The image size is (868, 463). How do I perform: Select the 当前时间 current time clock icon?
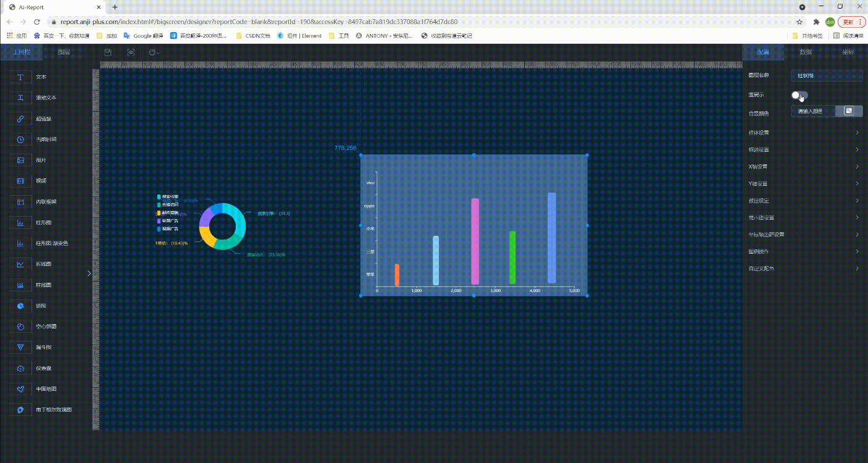coord(20,140)
